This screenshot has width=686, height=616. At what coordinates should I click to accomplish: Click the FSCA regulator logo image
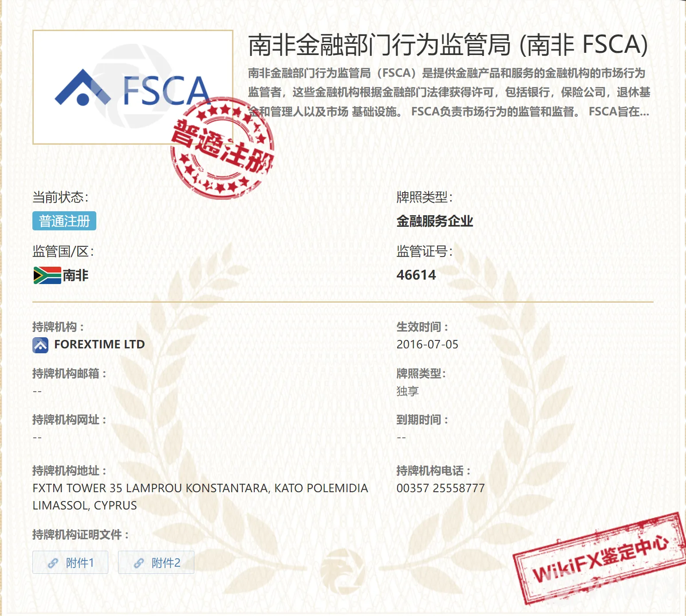pos(133,87)
